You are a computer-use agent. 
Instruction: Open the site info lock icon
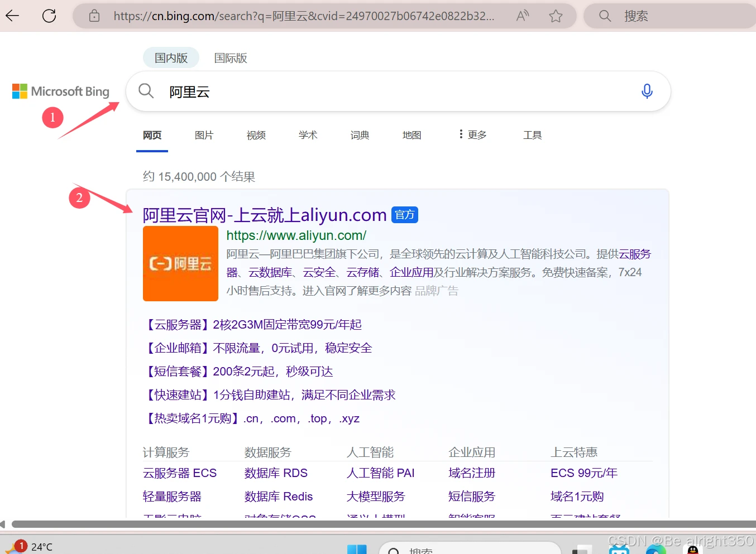(x=94, y=16)
